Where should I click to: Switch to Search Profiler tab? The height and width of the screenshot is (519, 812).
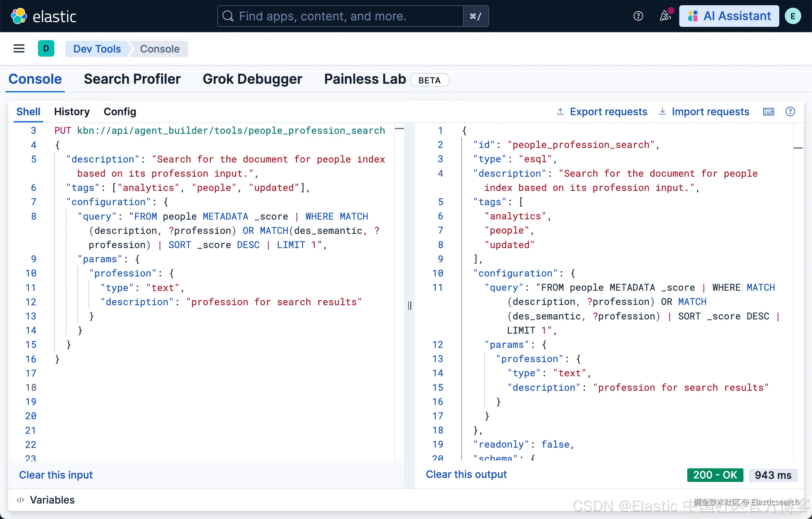132,79
